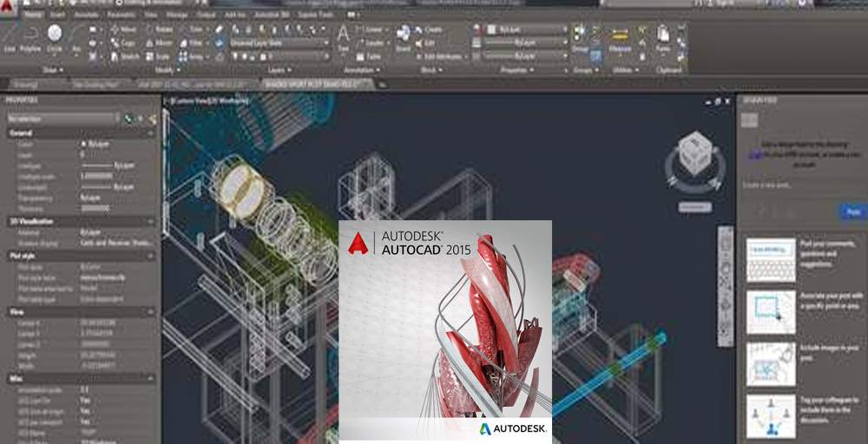The image size is (868, 444).
Task: Switch to the Manage ribbon tab
Action: pyautogui.click(x=177, y=15)
